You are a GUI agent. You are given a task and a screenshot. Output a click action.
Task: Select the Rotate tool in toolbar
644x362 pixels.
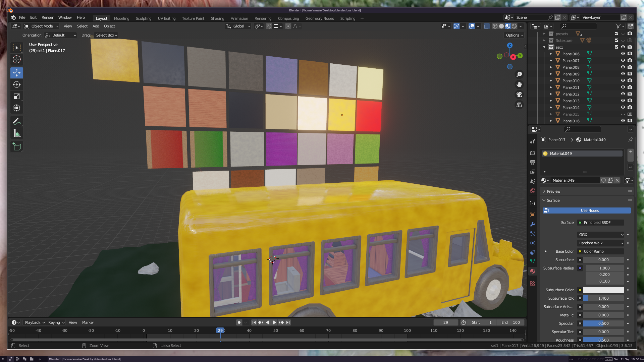17,84
